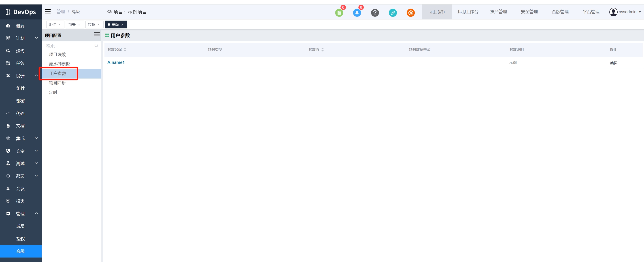Click the search magnifier in 检索 box

click(96, 45)
